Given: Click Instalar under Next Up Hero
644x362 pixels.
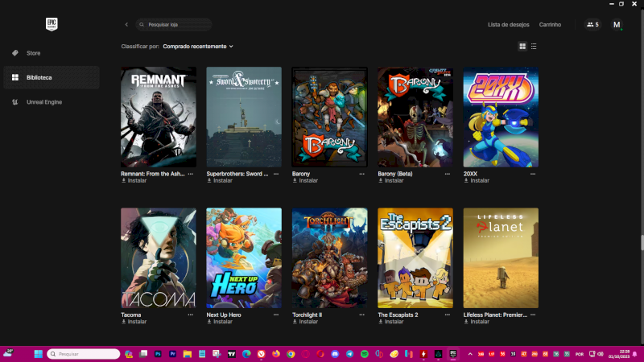Looking at the screenshot, I should [219, 322].
